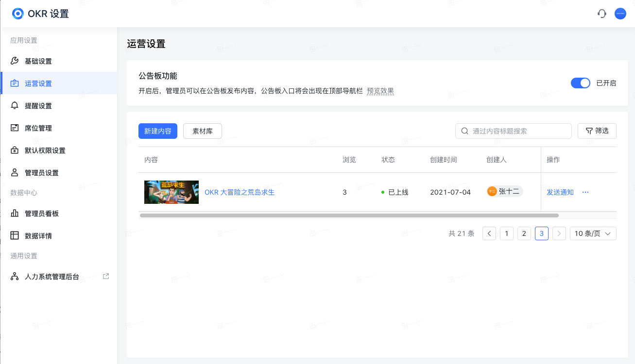Open the OKR 大冒险之荒岛求生 title link

click(240, 192)
